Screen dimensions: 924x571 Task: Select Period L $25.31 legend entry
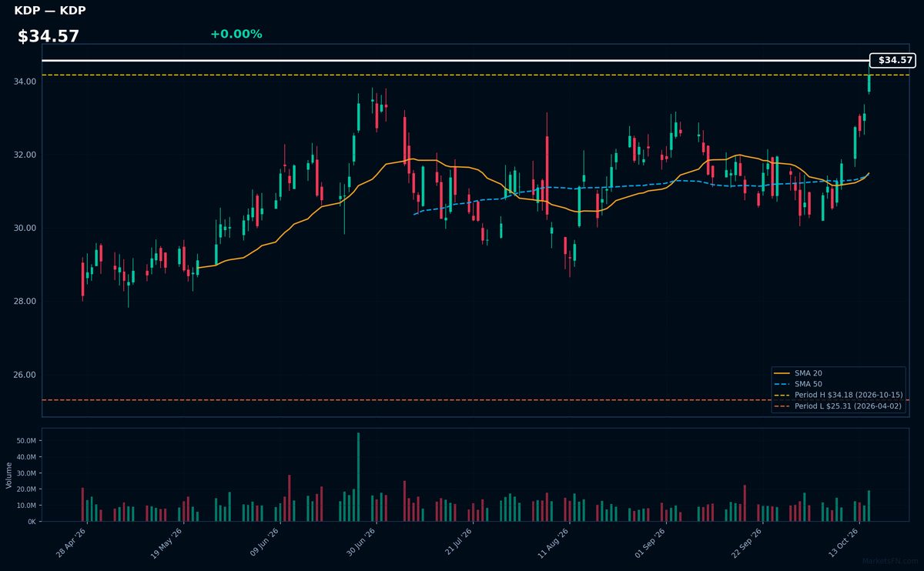point(838,406)
